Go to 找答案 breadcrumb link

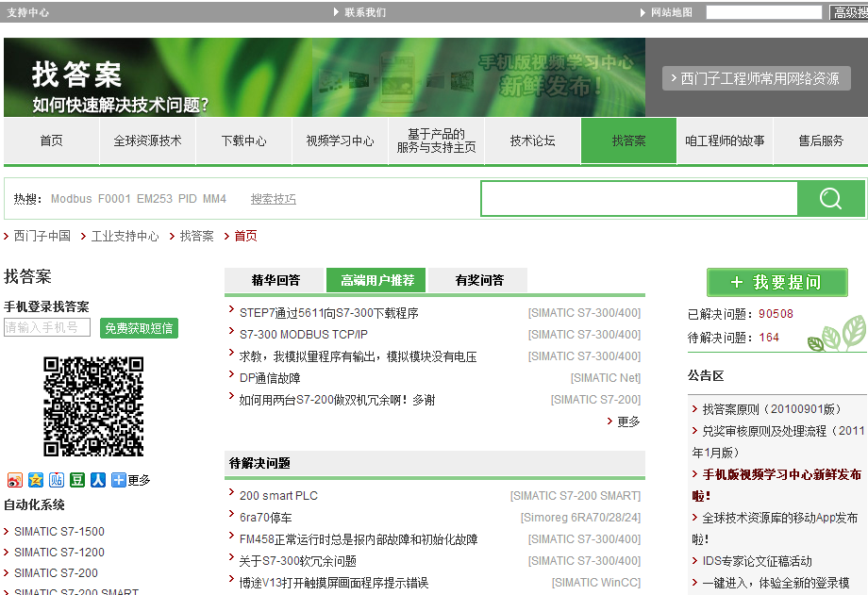pyautogui.click(x=196, y=237)
